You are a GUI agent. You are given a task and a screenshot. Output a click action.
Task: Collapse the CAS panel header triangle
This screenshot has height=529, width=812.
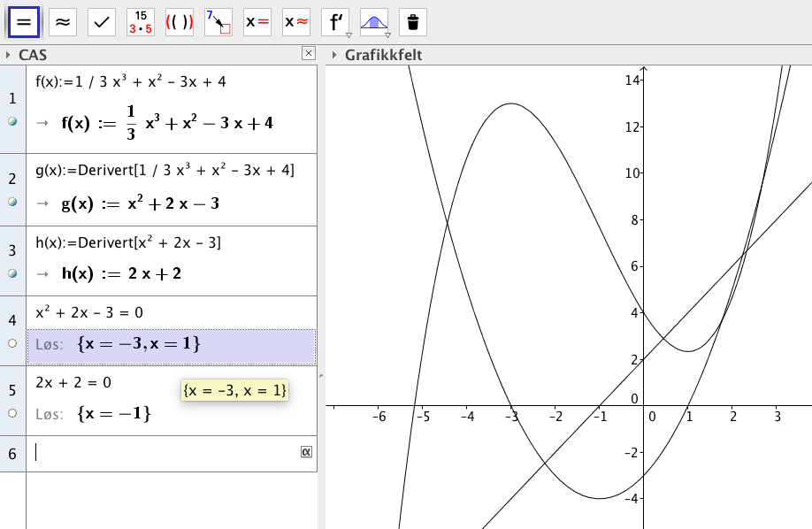tap(8, 55)
